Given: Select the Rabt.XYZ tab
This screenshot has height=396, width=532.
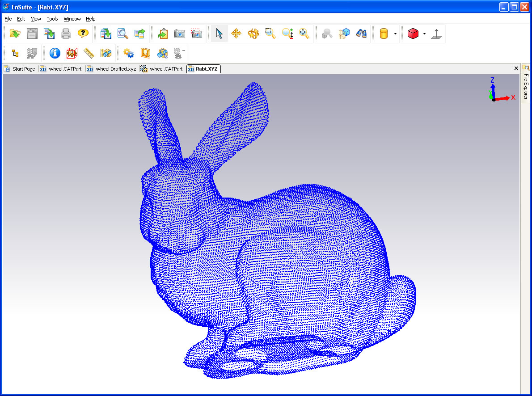Looking at the screenshot, I should pos(203,69).
